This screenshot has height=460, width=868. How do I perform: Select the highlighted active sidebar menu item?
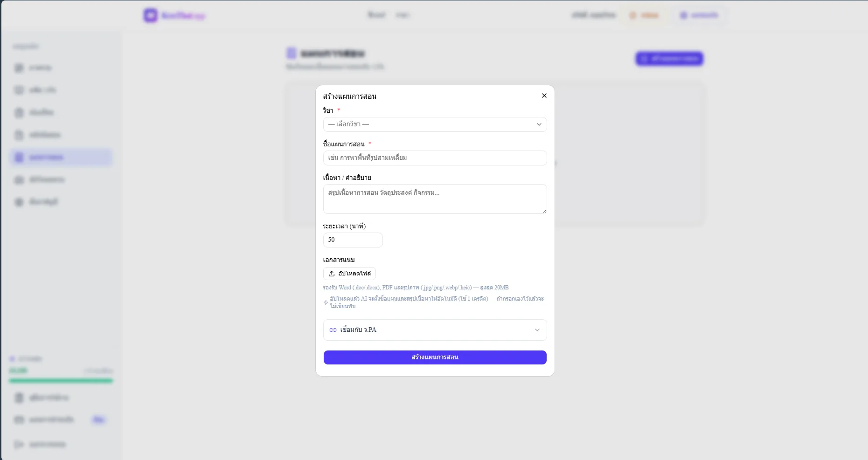(x=61, y=157)
